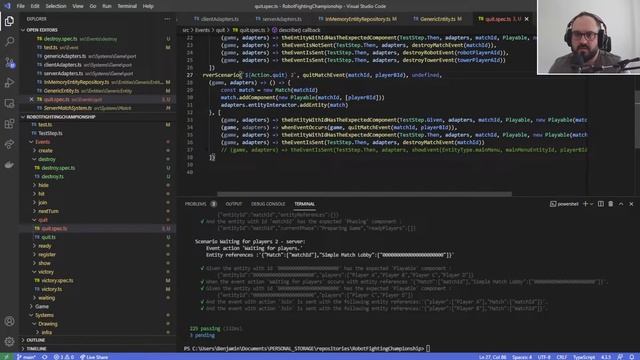Open the Docker view icon

[9, 164]
